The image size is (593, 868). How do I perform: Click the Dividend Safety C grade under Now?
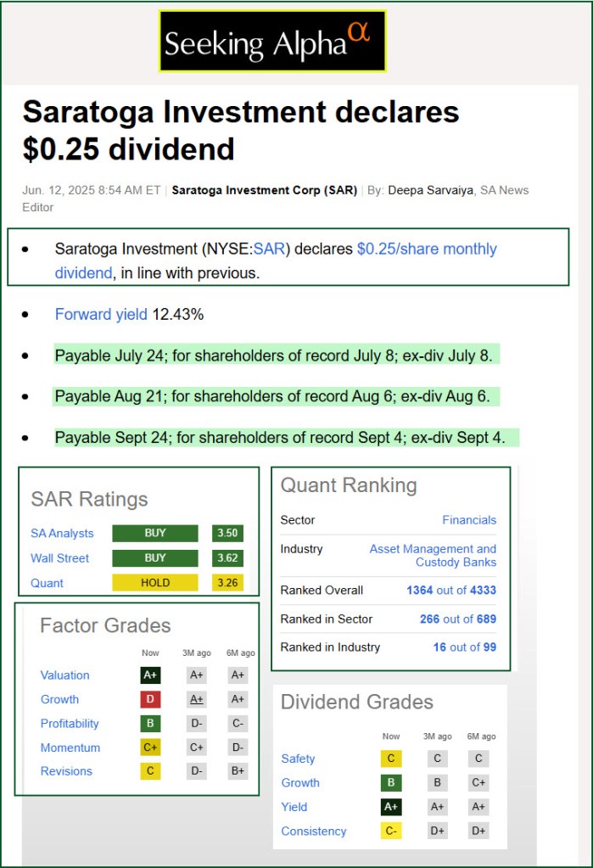[391, 759]
